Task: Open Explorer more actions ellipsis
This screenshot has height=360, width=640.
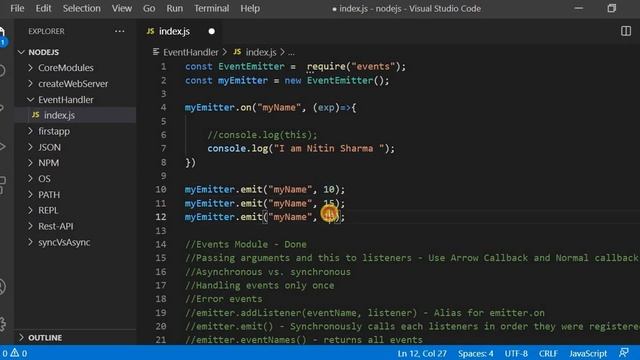Action: 120,31
